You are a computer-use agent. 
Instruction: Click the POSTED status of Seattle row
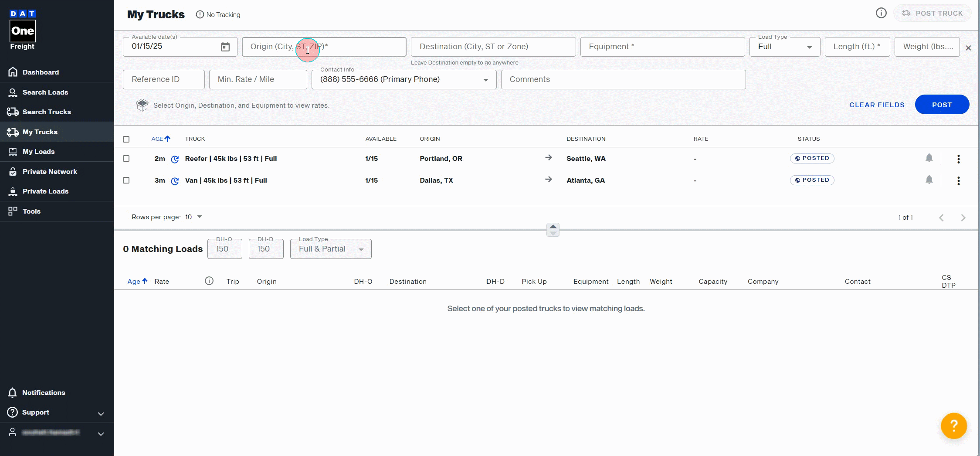(x=812, y=158)
